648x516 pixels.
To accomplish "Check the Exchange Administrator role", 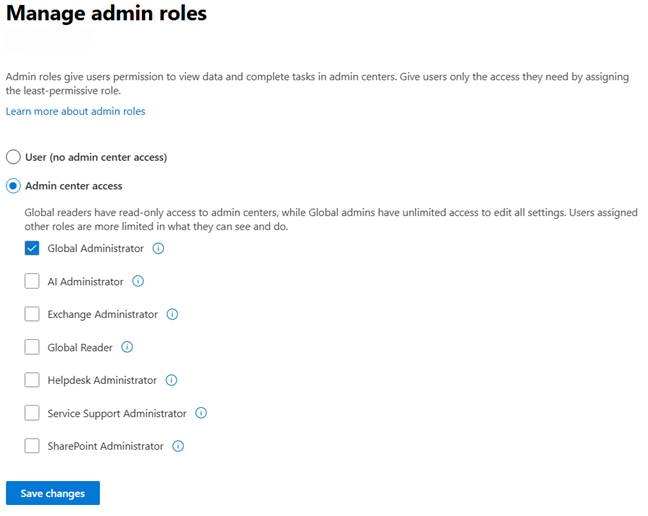I will [32, 314].
